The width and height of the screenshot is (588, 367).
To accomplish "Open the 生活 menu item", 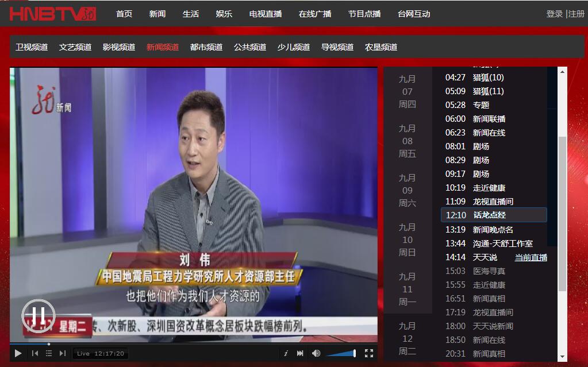I will click(x=190, y=14).
